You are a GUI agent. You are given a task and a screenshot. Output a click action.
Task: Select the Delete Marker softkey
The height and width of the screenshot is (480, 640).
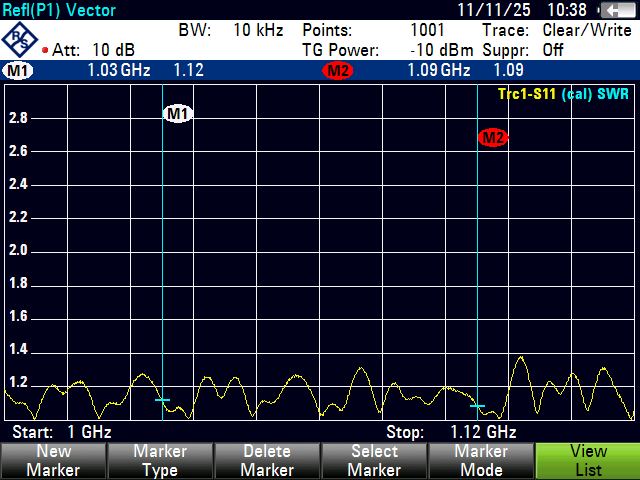(x=267, y=461)
